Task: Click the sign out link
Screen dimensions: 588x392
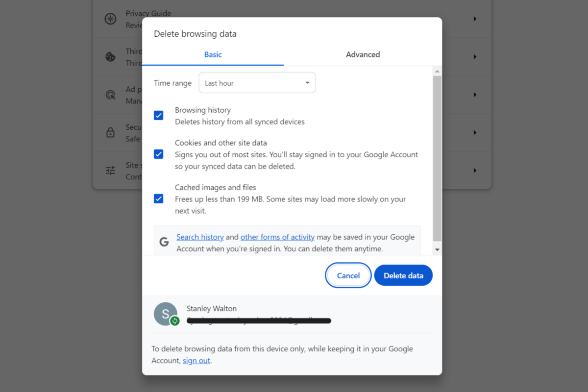Action: click(196, 360)
